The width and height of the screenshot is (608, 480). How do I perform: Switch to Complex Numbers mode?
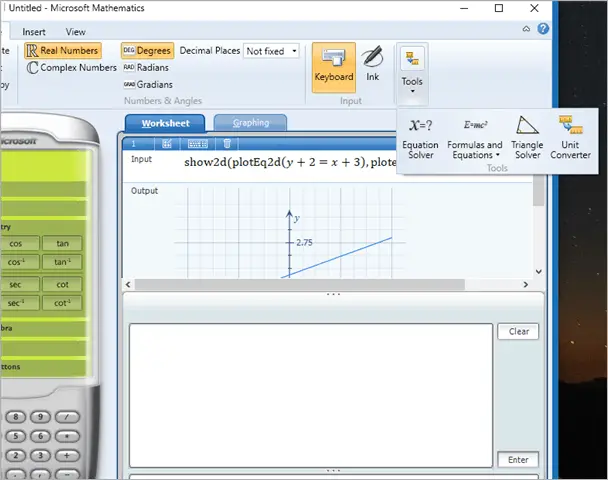pyautogui.click(x=71, y=67)
